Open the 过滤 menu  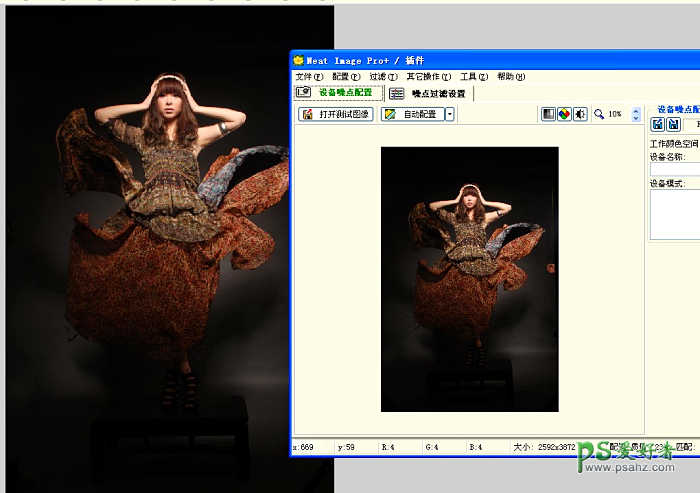coord(383,77)
